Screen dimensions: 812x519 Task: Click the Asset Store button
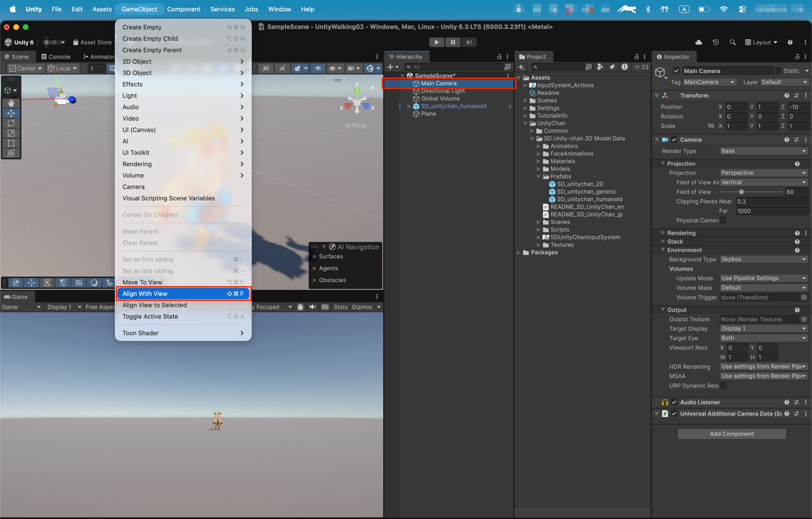pos(92,42)
